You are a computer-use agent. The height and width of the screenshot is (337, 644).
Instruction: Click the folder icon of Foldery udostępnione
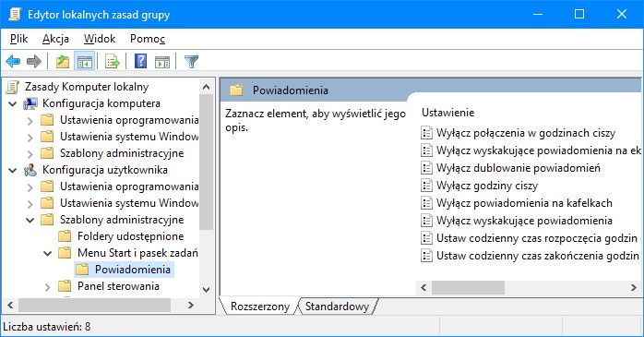tap(65, 236)
